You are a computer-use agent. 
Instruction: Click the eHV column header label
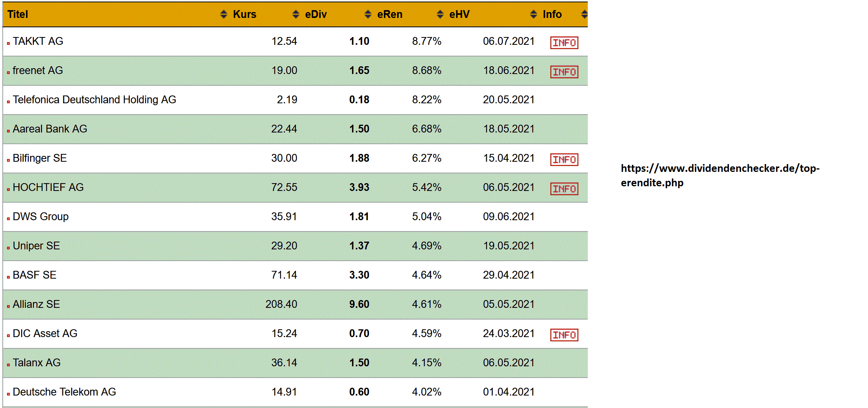460,14
